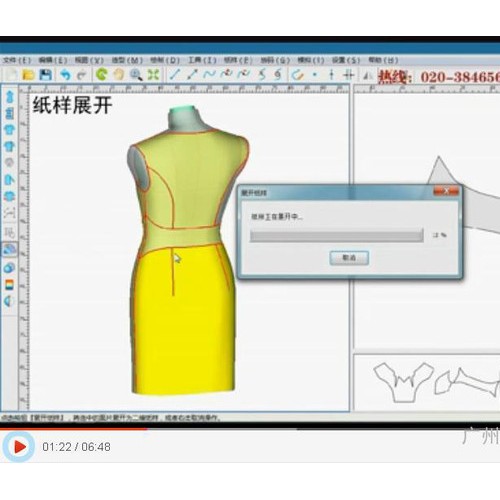Click the blue overlapping circles sidebar icon
The height and width of the screenshot is (500, 500).
point(10,268)
